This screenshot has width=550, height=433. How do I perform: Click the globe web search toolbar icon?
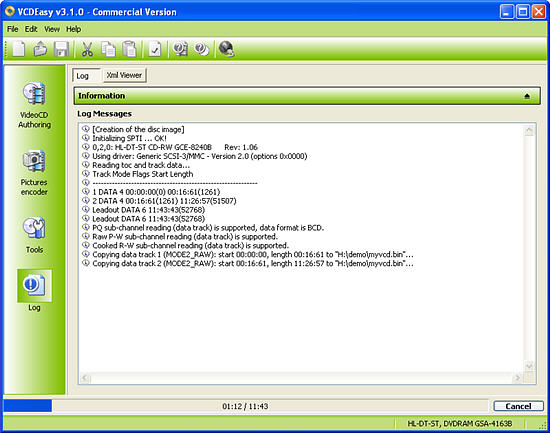(226, 49)
